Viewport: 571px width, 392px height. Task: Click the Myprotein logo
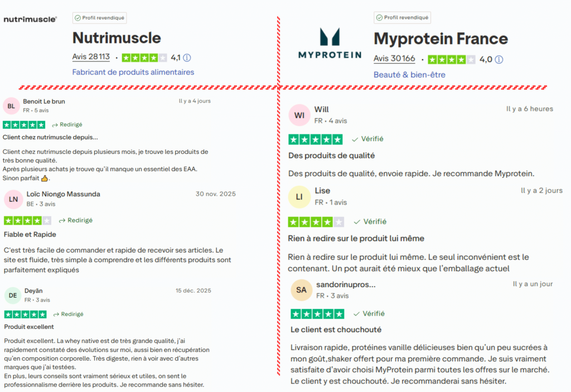click(330, 43)
